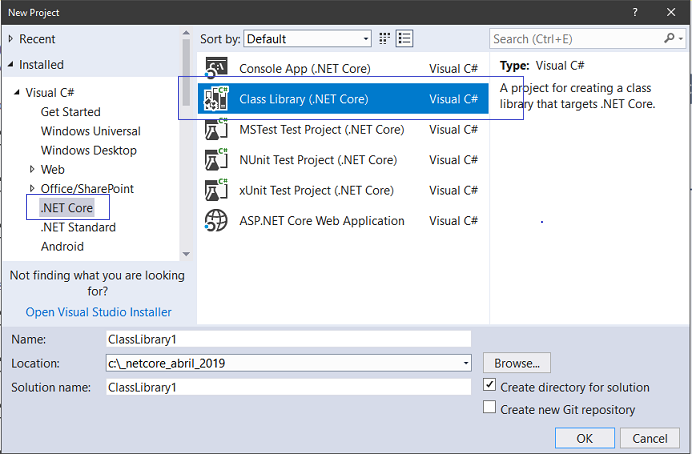Select NUnit Test Project (.NET Core) template
This screenshot has width=692, height=454.
(343, 160)
